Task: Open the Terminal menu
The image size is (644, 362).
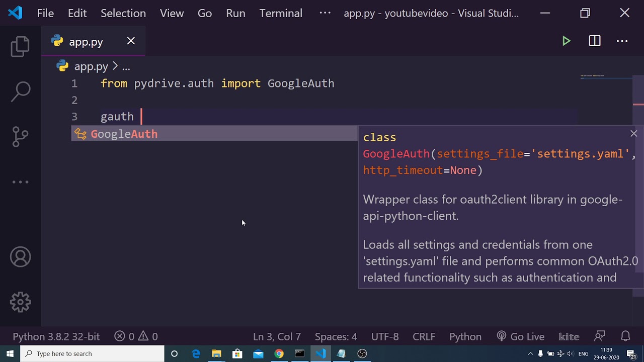Action: [281, 13]
